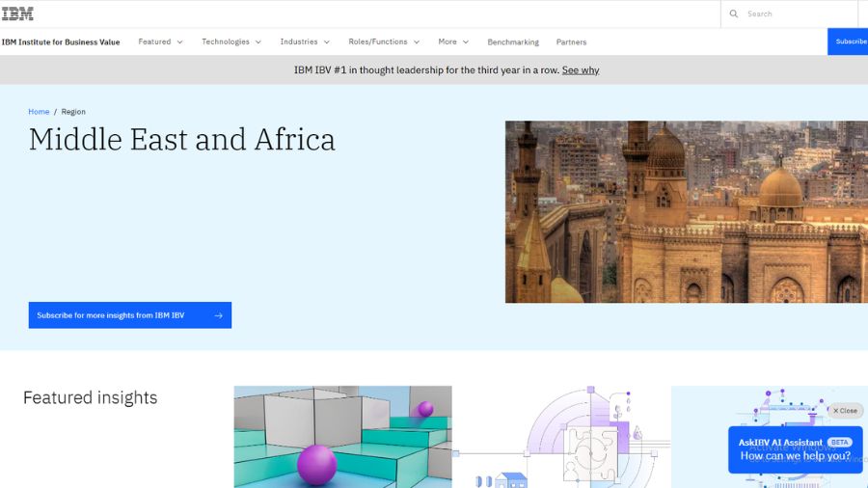Viewport: 868px width, 488px height.
Task: Select the Featured insights heading
Action: click(91, 397)
